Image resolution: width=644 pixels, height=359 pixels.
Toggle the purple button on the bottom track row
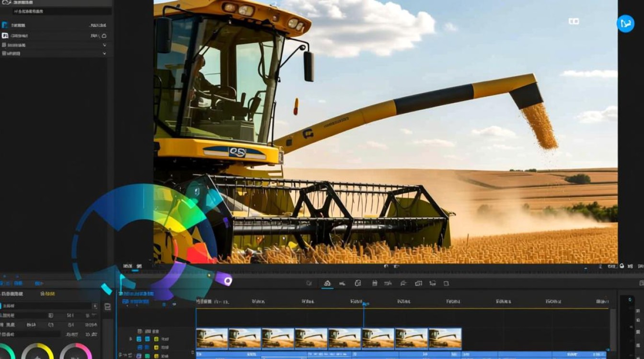tap(139, 356)
